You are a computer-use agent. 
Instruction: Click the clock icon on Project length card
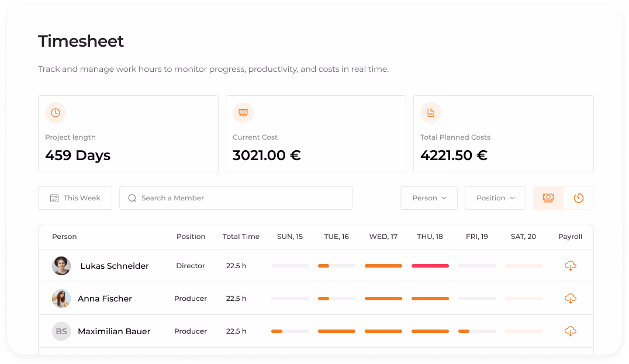(56, 113)
